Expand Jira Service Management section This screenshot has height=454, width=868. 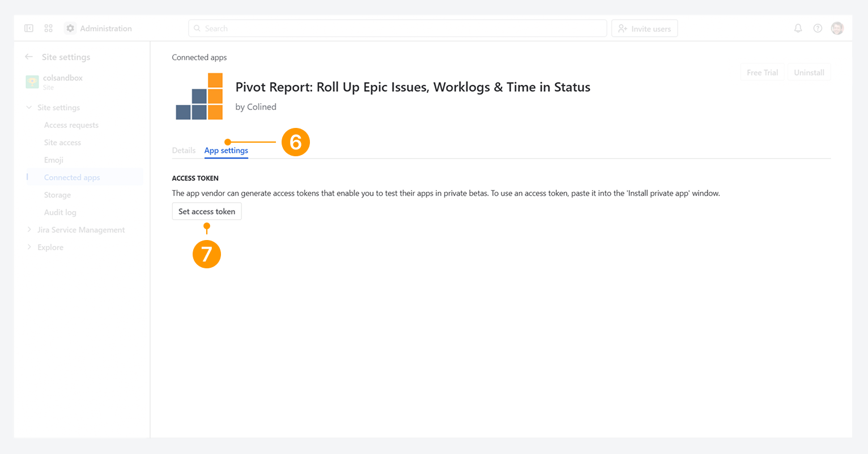pos(29,230)
